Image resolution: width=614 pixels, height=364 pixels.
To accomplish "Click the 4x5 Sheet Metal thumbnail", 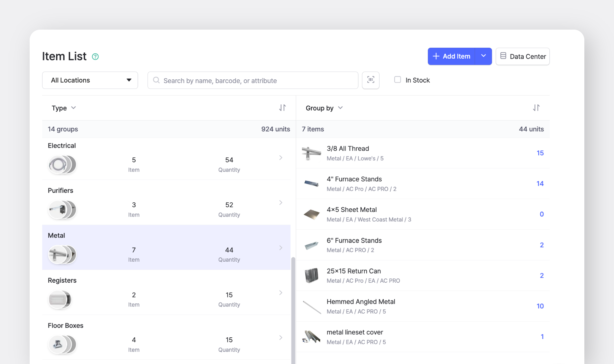I will 312,214.
